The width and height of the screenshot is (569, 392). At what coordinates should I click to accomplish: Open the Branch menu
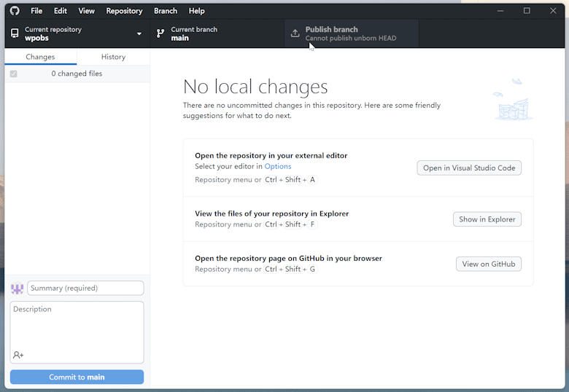click(x=166, y=11)
